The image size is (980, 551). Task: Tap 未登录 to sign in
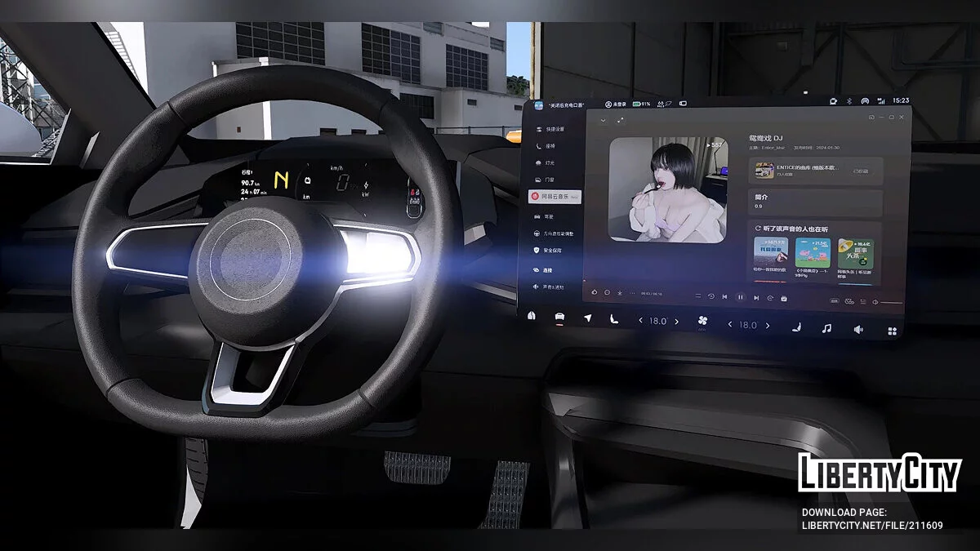614,104
